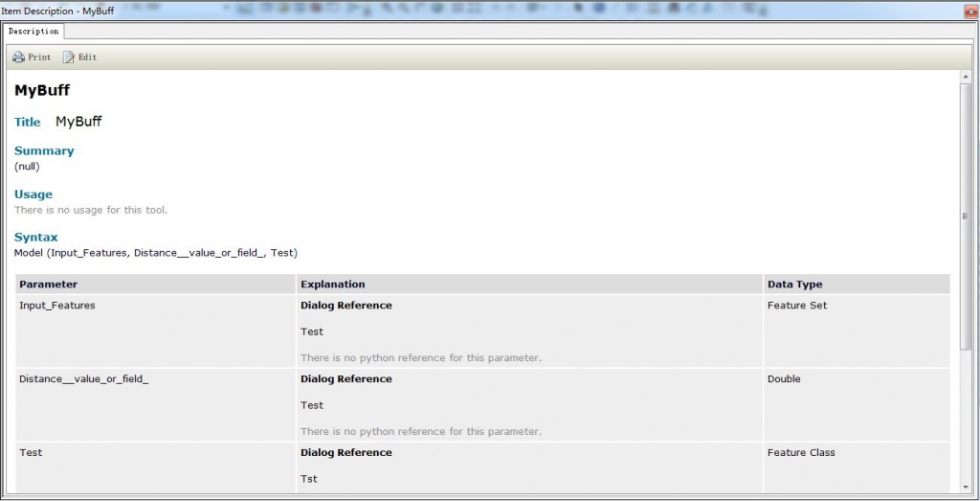Click the scrollbar down arrow

coord(965,488)
